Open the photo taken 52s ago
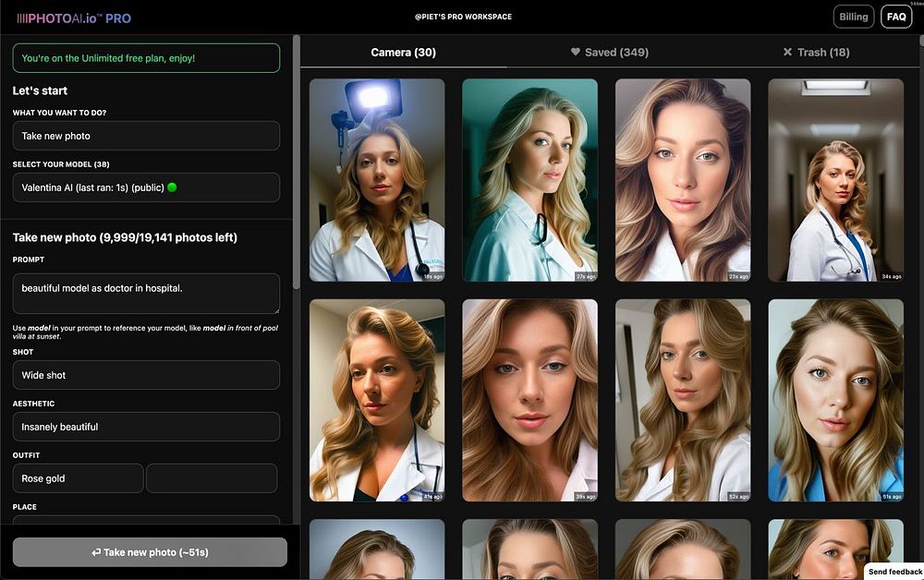 pyautogui.click(x=683, y=401)
